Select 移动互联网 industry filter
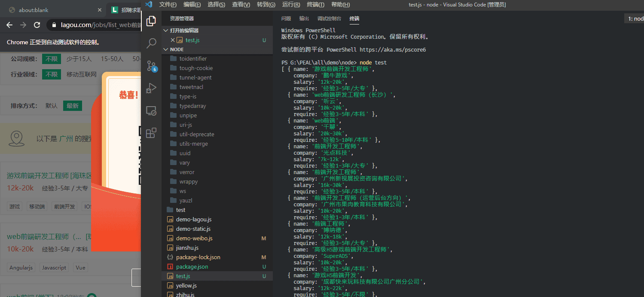The image size is (644, 297). pos(82,74)
